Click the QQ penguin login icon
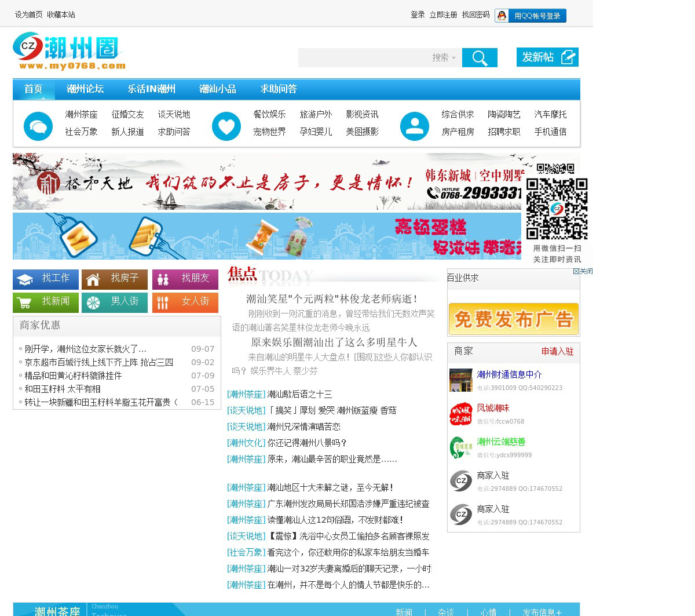Image resolution: width=695 pixels, height=616 pixels. coord(502,16)
